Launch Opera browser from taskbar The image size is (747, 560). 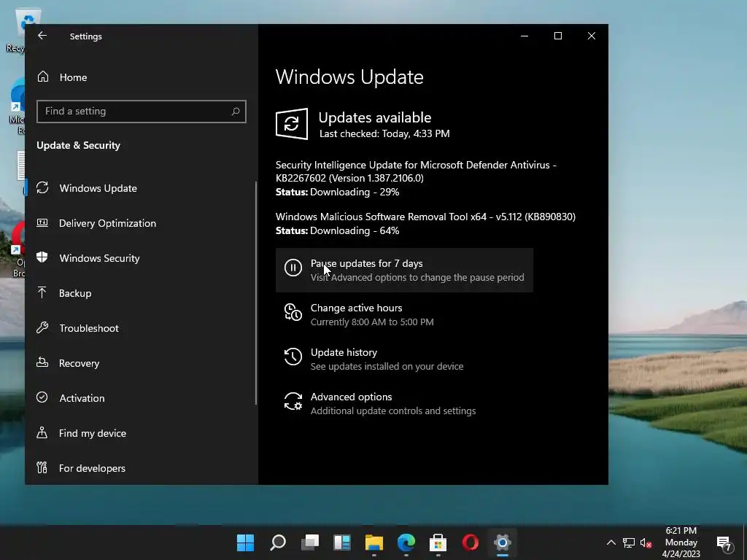[471, 542]
